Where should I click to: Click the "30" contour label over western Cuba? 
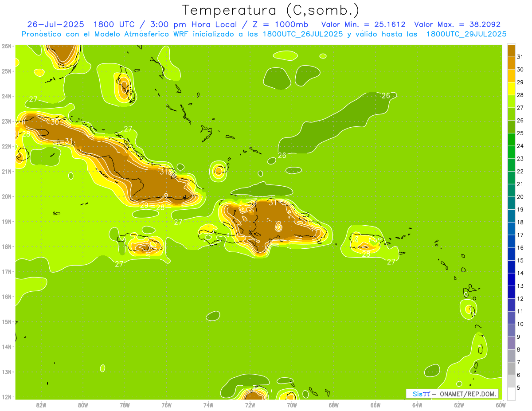click(54, 122)
